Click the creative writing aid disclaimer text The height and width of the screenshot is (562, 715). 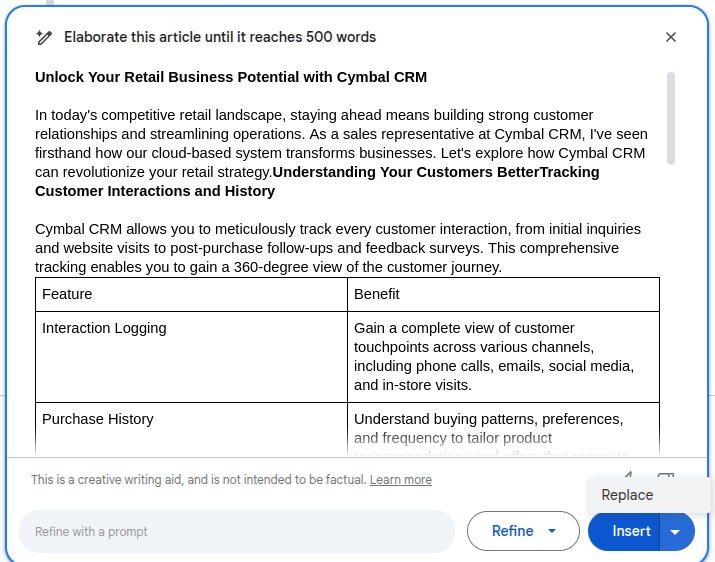pos(198,480)
